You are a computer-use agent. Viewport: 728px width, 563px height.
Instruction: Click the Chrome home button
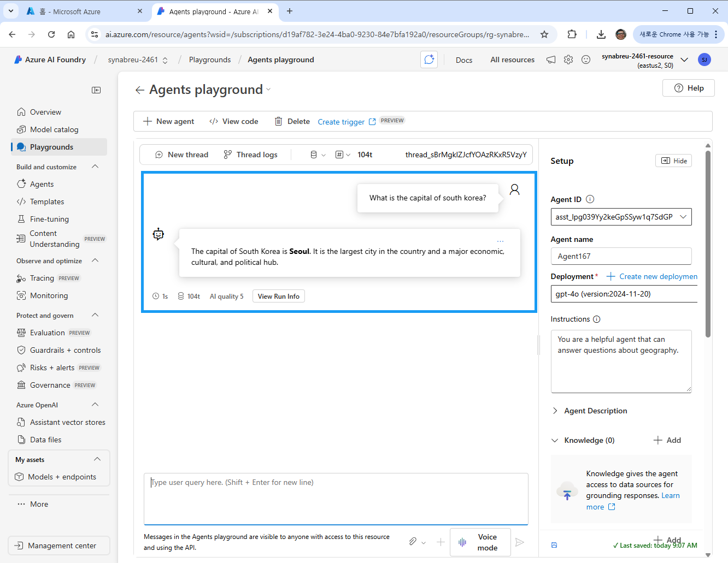point(71,34)
